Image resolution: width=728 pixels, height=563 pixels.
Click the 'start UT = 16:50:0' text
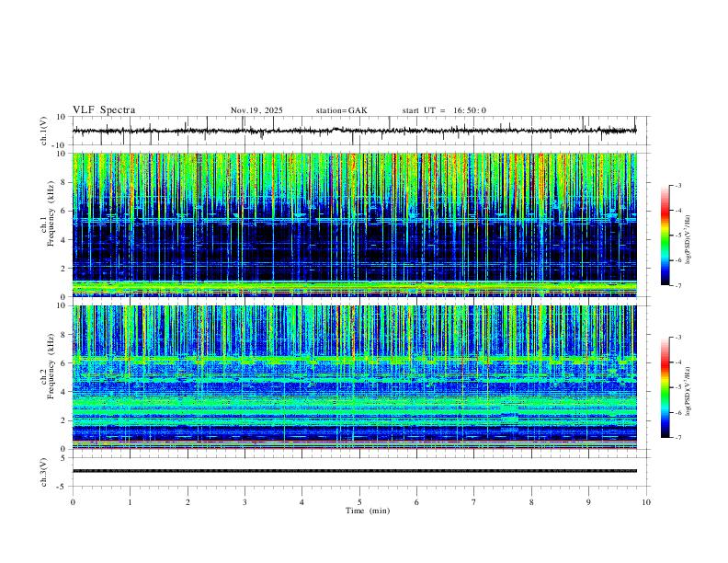[x=444, y=110]
